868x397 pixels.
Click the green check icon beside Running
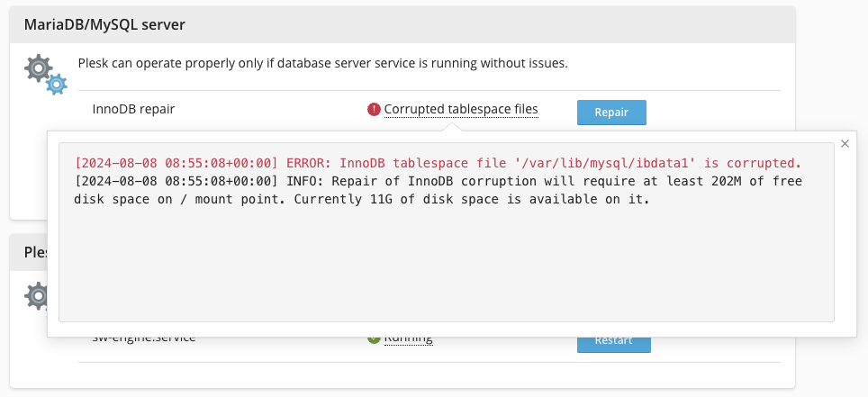point(374,339)
